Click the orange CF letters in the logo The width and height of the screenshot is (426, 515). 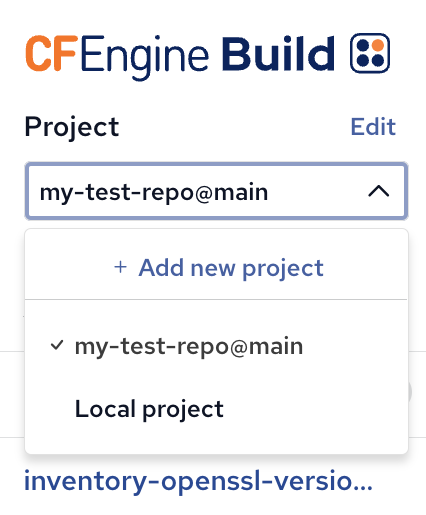coord(51,53)
